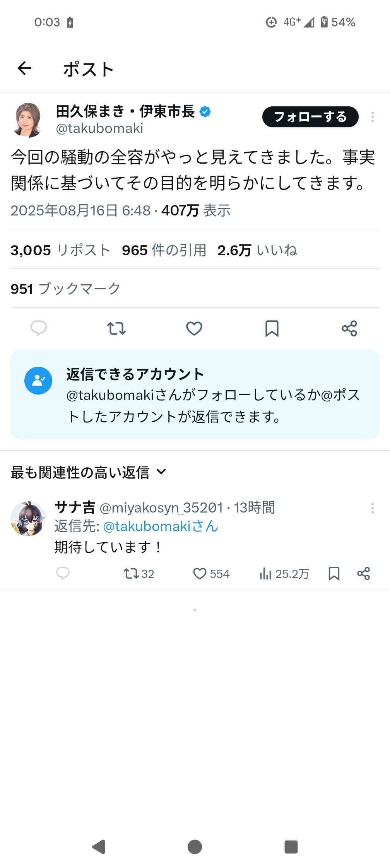Reply to サナ吉's comment
390x868 pixels.
(63, 573)
